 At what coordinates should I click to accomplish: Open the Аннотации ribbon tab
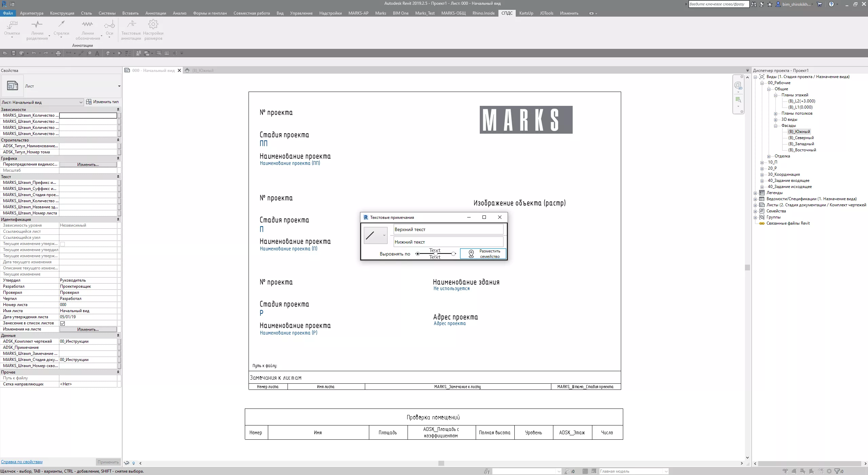pyautogui.click(x=155, y=13)
